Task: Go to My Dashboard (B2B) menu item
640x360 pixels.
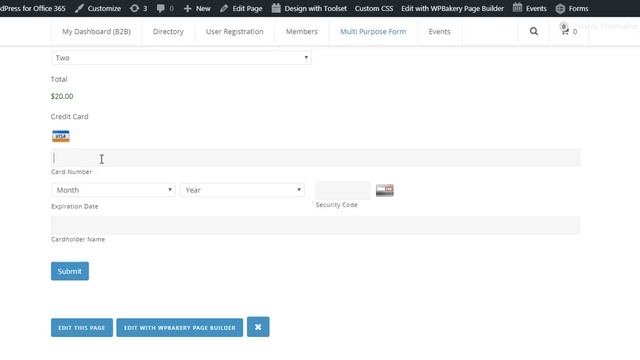Action: pos(96,31)
